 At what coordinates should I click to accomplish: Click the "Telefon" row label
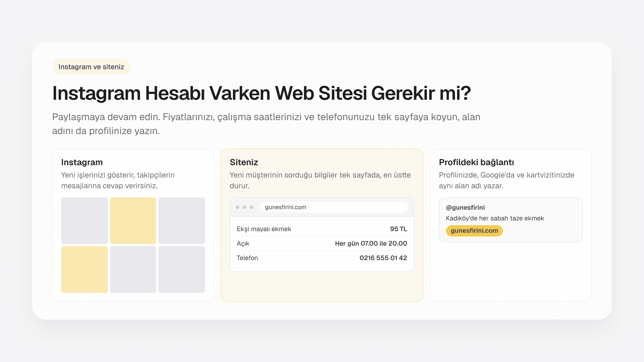coord(247,258)
